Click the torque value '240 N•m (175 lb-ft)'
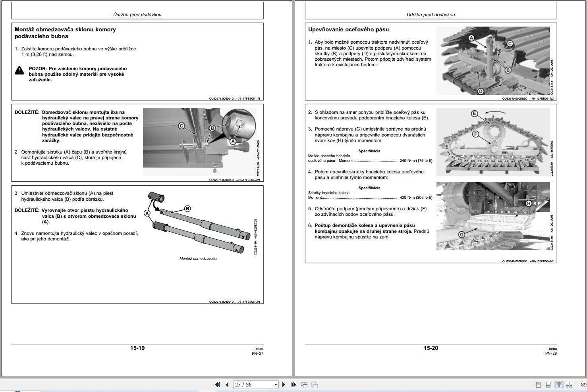Image resolution: width=587 pixels, height=392 pixels. pos(416,161)
